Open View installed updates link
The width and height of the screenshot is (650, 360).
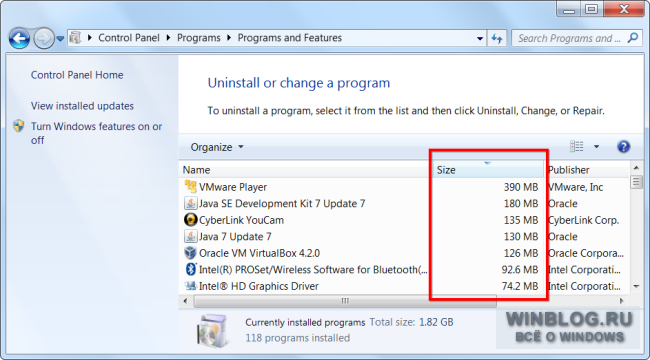[x=82, y=106]
